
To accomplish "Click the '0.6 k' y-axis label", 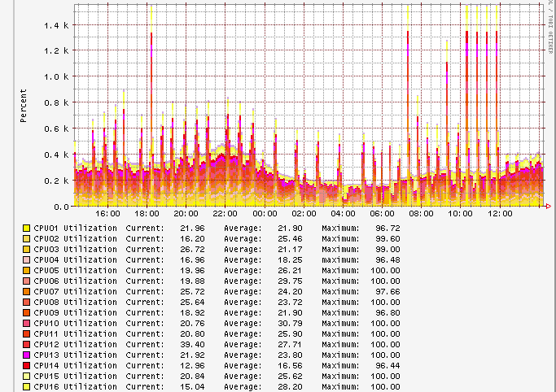I will click(x=56, y=128).
